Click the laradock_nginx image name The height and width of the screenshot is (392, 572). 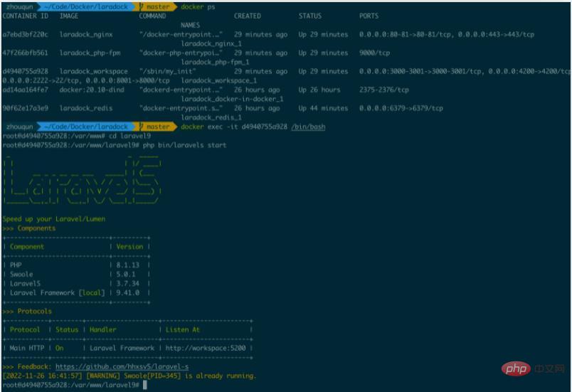[x=86, y=35]
